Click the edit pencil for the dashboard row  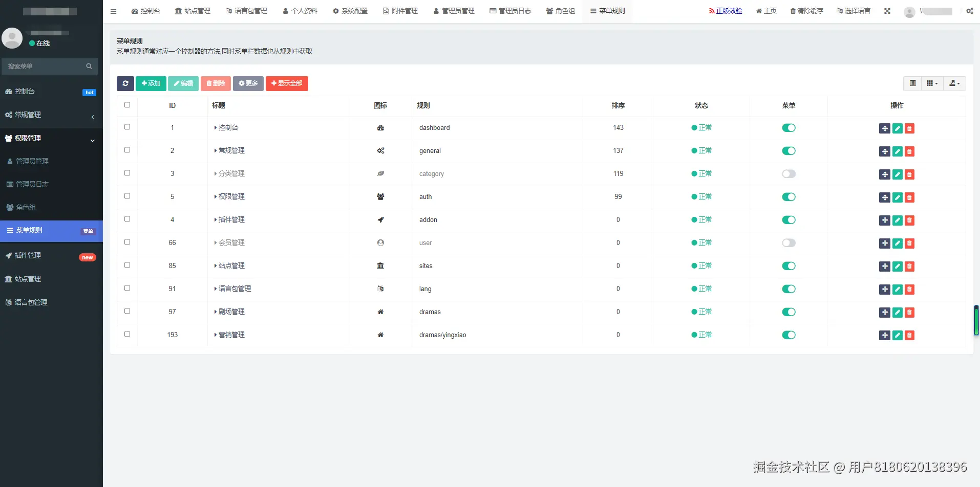(x=897, y=128)
